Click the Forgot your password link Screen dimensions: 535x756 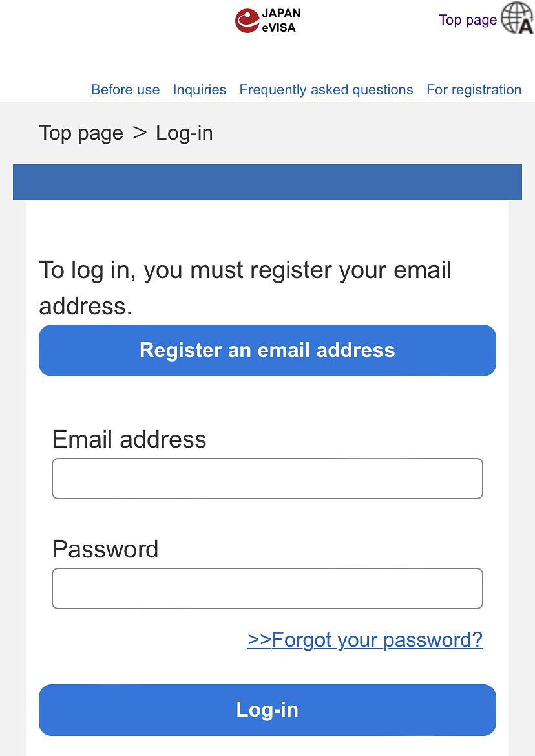coord(365,640)
